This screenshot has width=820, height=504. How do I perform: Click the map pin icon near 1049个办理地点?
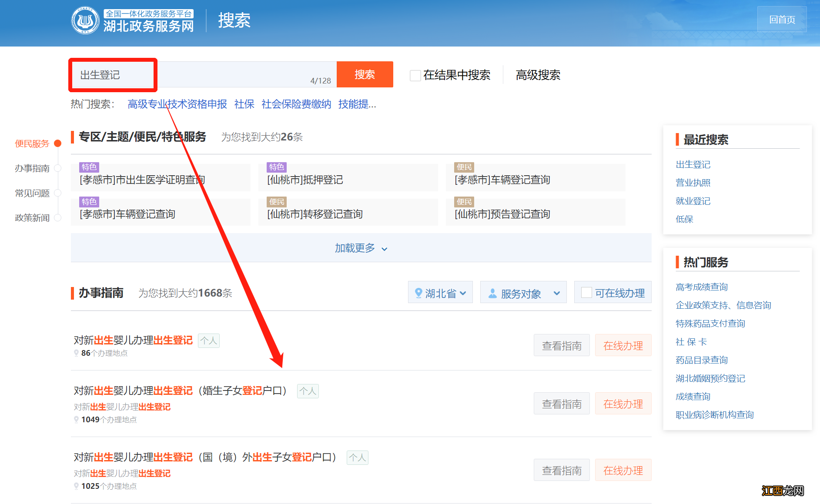click(x=77, y=419)
